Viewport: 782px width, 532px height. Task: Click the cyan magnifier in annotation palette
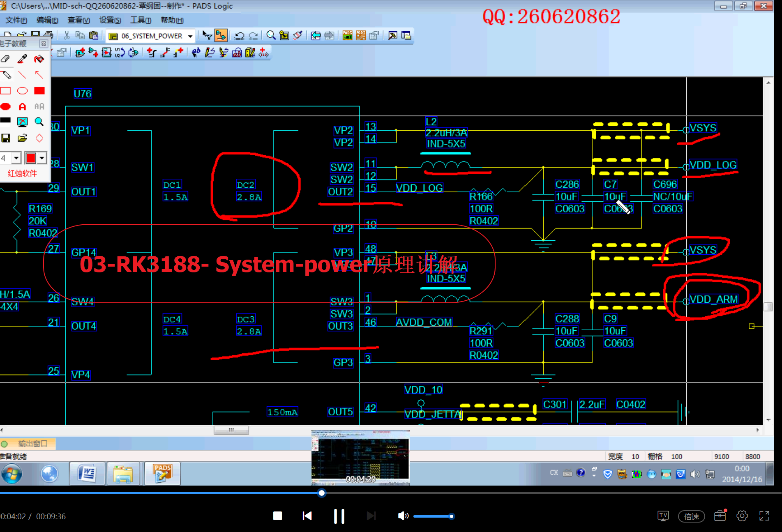pos(39,122)
